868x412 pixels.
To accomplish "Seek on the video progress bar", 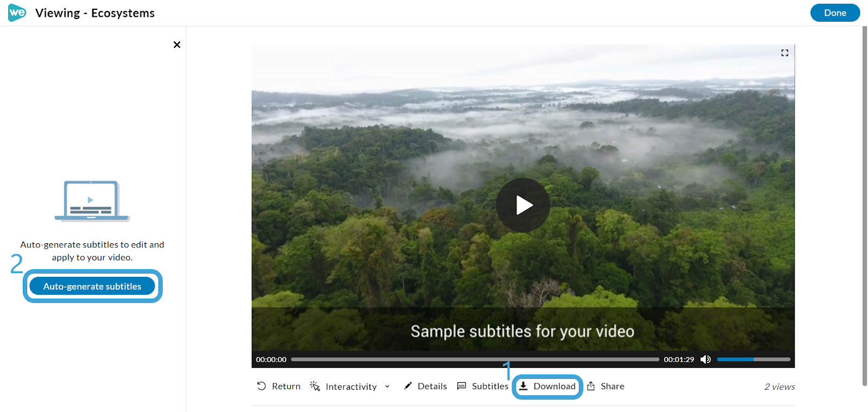I will [475, 359].
